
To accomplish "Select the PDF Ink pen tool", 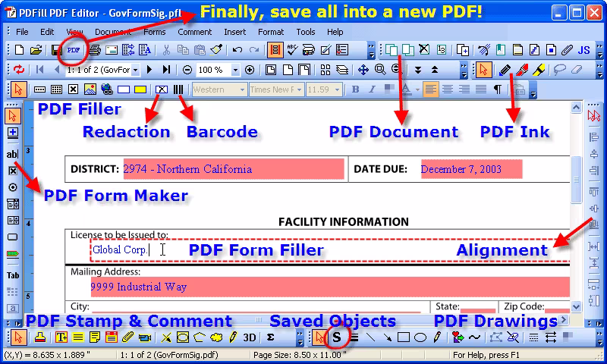I will pos(505,70).
